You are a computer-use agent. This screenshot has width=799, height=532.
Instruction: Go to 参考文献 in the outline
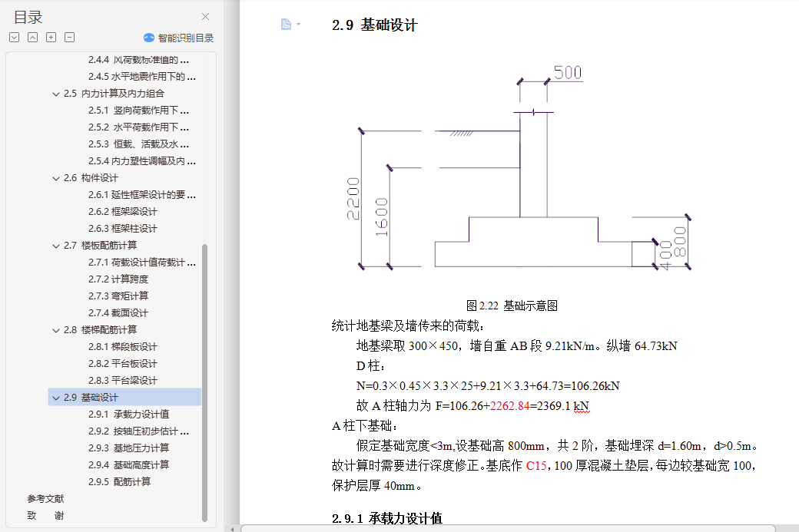pyautogui.click(x=45, y=499)
